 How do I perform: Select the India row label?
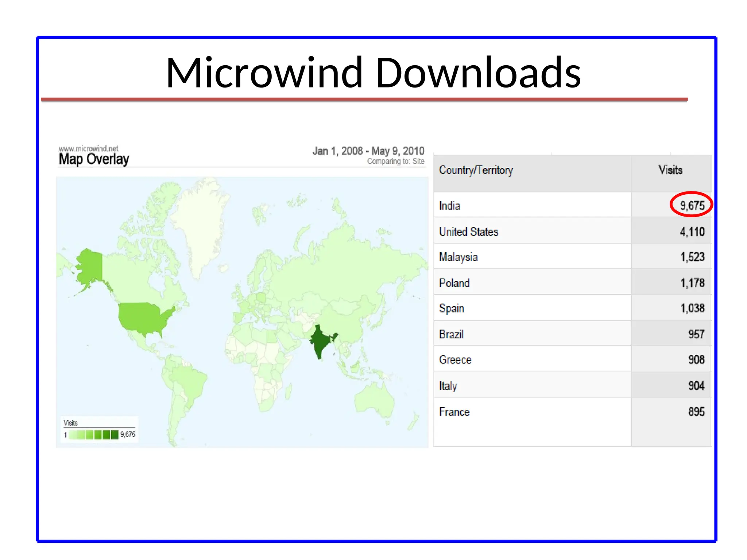(449, 206)
